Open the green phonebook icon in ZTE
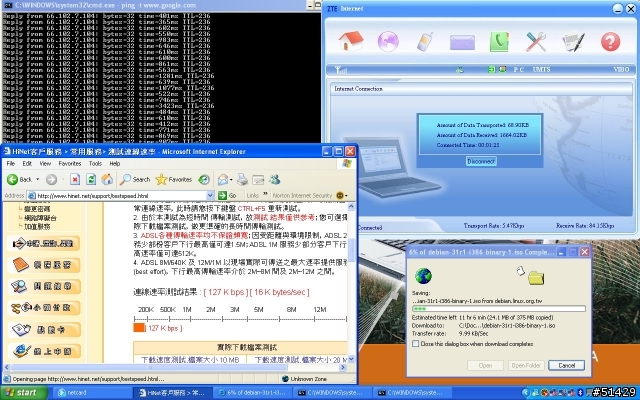The height and width of the screenshot is (400, 640). pos(499,41)
